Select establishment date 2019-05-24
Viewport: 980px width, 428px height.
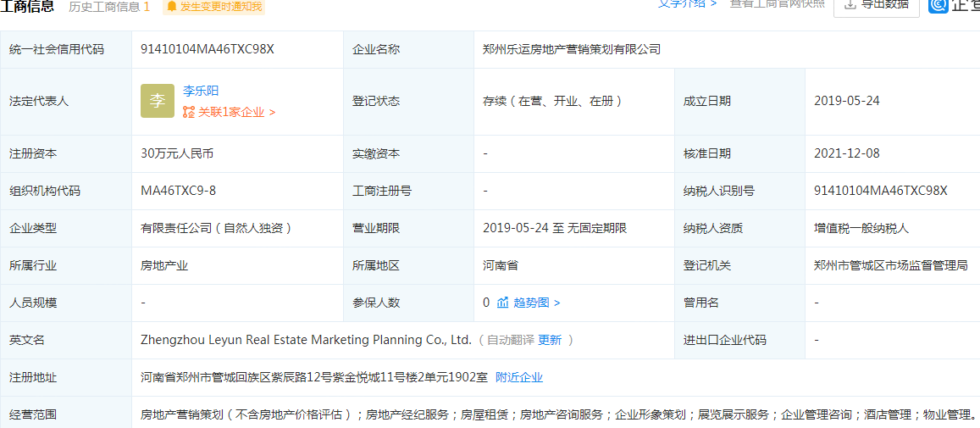[847, 102]
